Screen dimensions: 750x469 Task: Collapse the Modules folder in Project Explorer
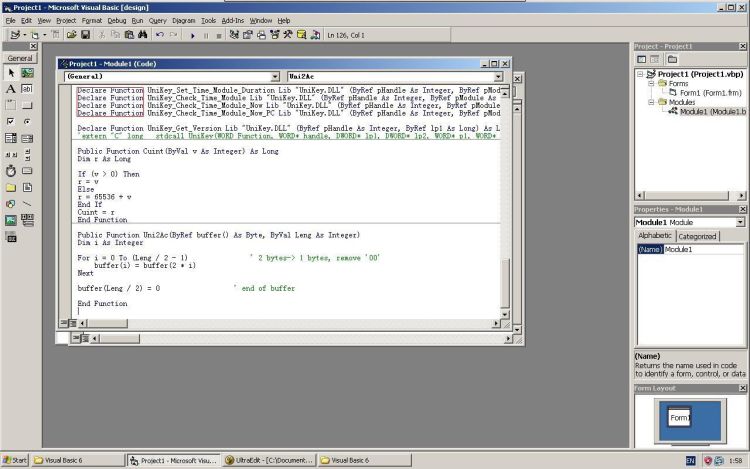point(651,102)
